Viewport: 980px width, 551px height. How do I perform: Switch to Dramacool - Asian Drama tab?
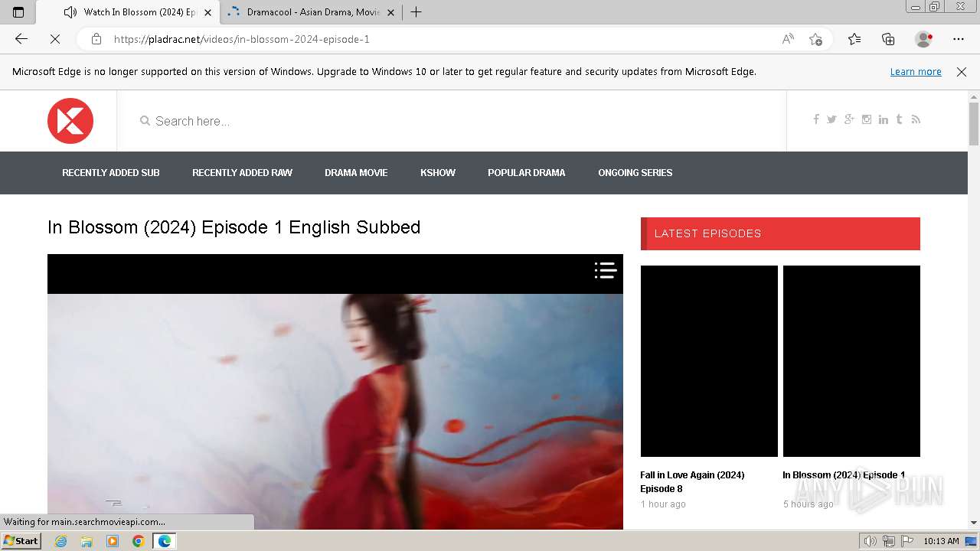click(x=312, y=12)
